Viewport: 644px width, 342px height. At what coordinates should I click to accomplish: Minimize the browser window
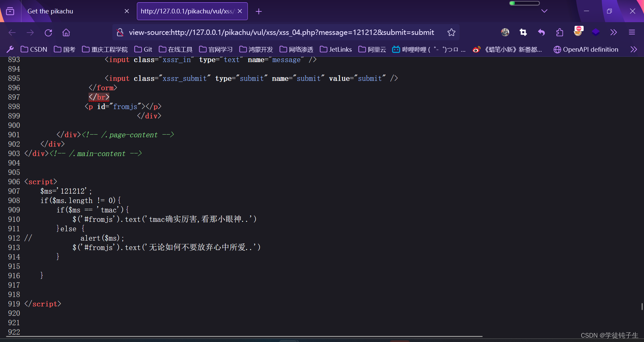[x=586, y=11]
